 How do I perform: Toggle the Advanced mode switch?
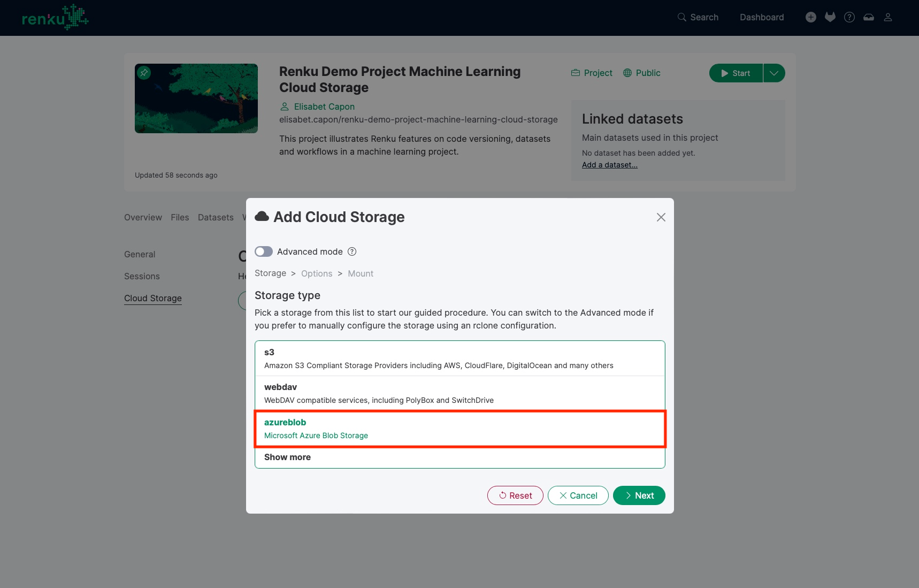pos(264,251)
